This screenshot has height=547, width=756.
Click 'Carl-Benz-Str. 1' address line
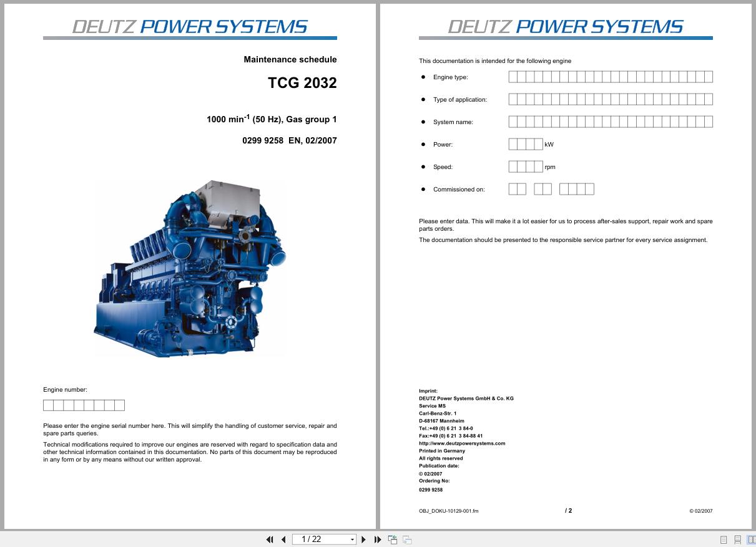pos(438,414)
